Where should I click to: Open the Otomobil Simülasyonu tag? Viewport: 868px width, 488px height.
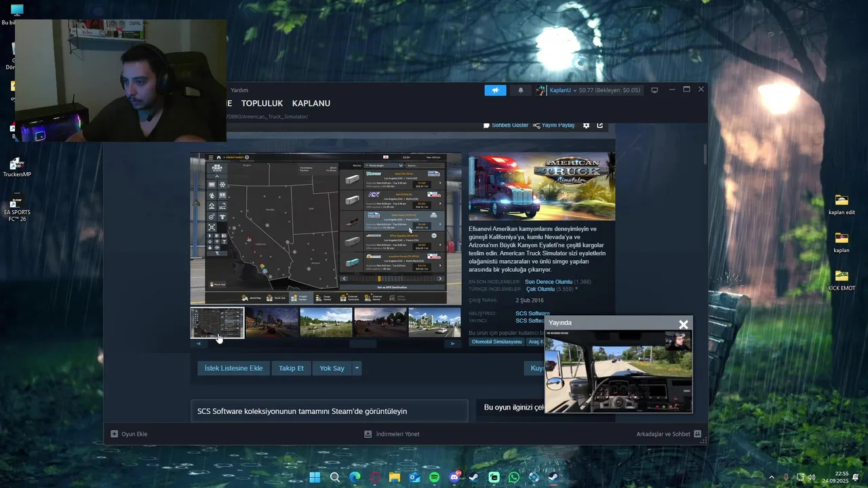coord(497,342)
